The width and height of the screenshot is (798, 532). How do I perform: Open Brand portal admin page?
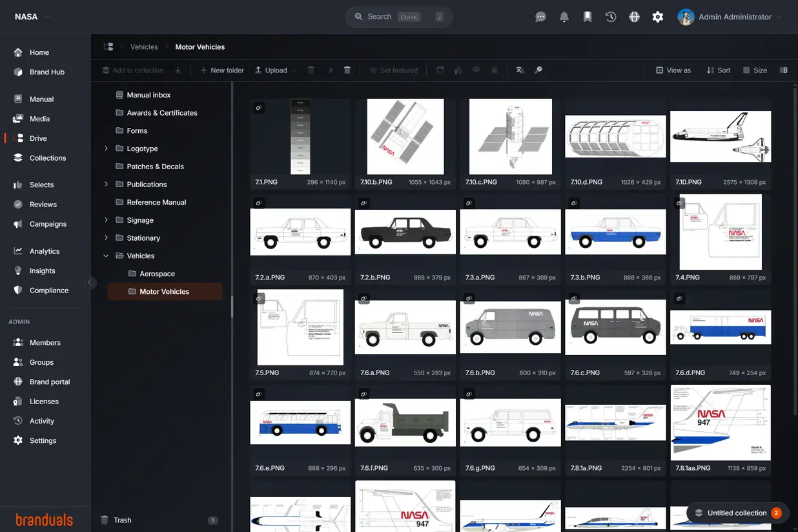[x=50, y=382]
